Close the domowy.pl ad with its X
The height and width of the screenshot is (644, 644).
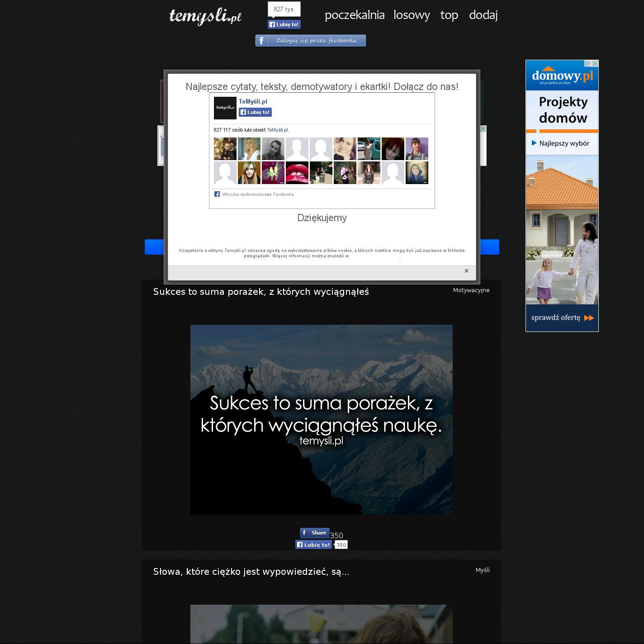tap(595, 64)
